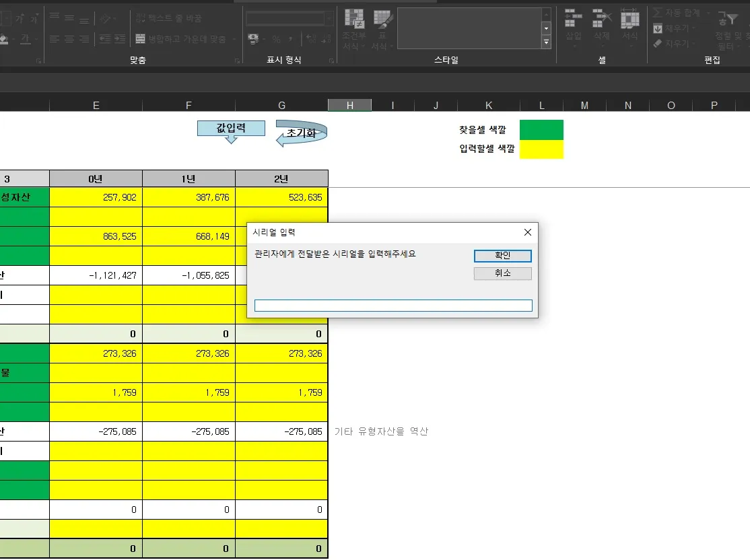Screen dimensions: 750x560
Task: Apply percent style format
Action: (276, 39)
